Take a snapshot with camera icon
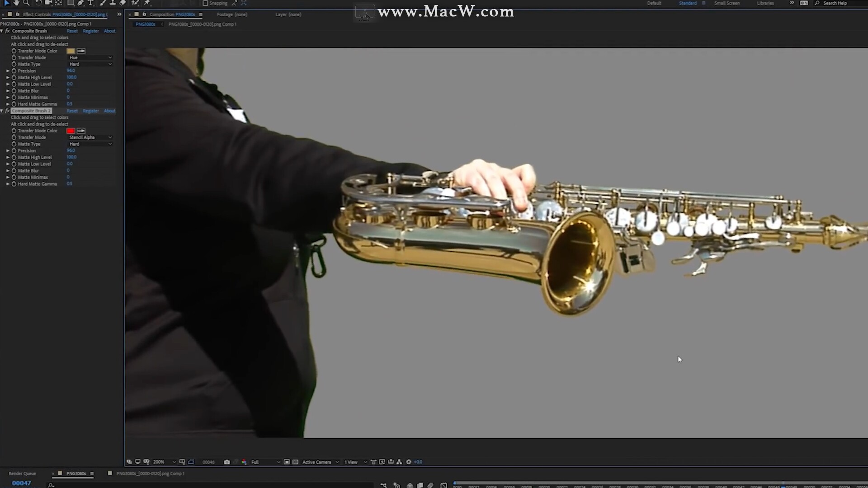 [227, 462]
